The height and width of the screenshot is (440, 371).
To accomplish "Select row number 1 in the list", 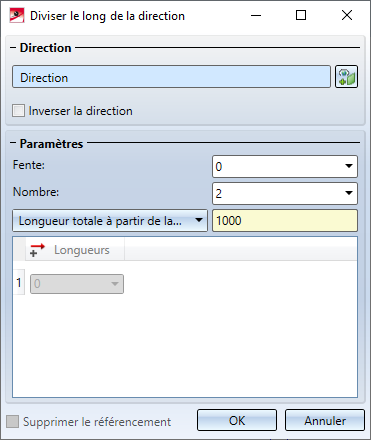I will (x=19, y=283).
